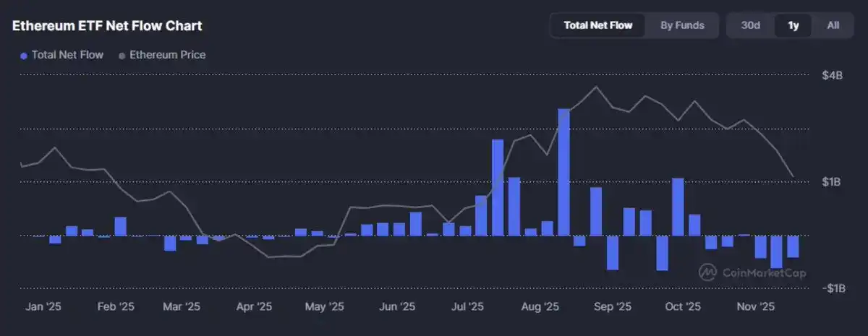Toggle the Ethereum Price legend label
Viewport: 868px width, 336px height.
(x=167, y=55)
